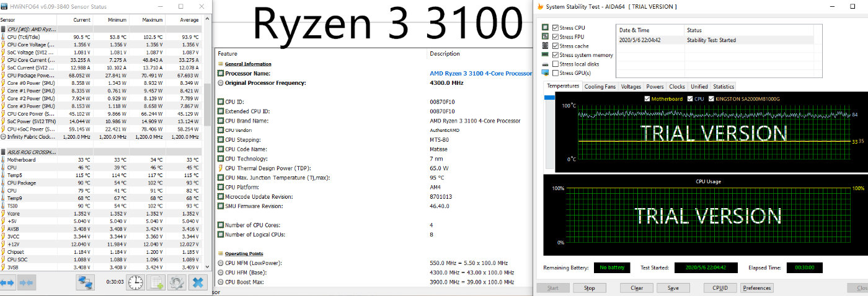Click the thermometer icon of Motherboard sensor row
The height and width of the screenshot is (296, 868).
click(x=3, y=160)
